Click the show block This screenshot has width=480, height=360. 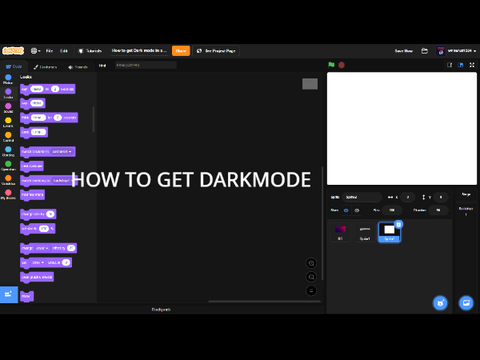pyautogui.click(x=27, y=296)
